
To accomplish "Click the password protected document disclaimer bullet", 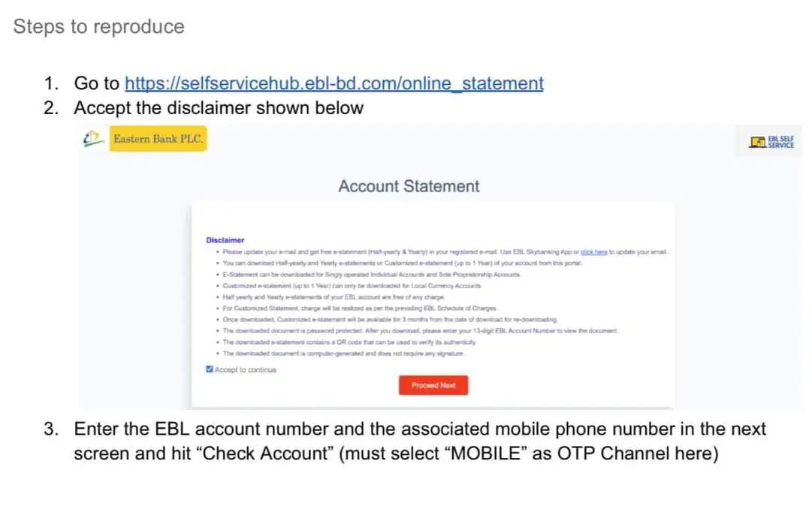I will pos(420,330).
